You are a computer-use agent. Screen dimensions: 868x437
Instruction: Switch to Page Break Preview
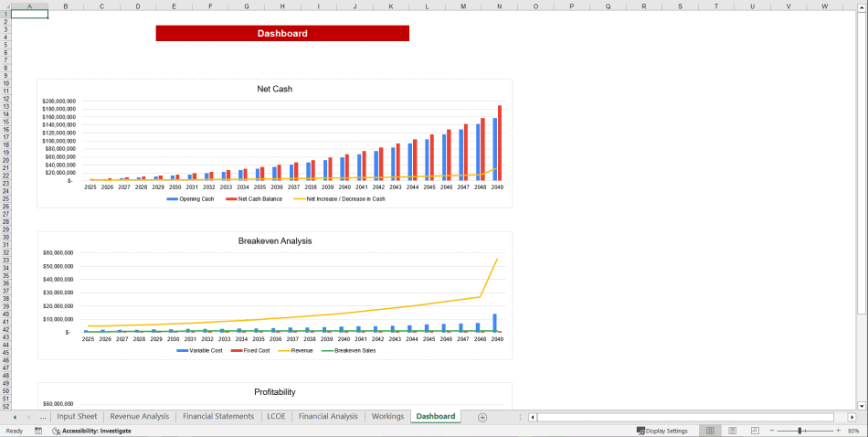[754, 431]
